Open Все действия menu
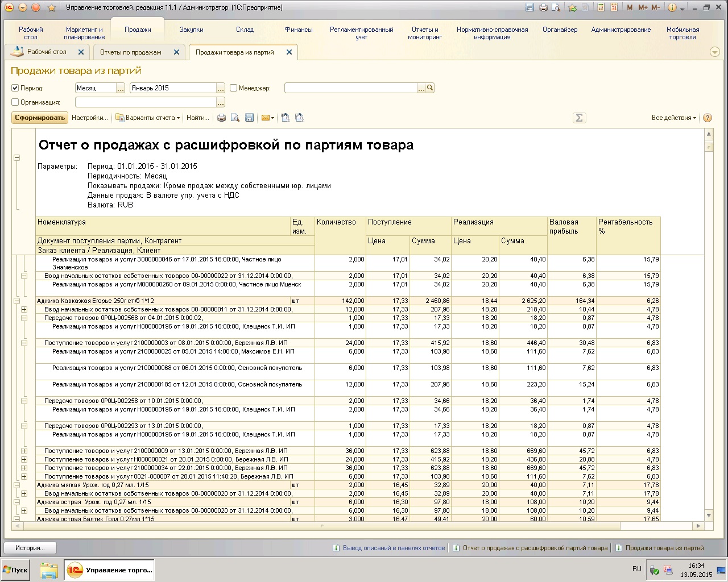The width and height of the screenshot is (728, 582). point(674,118)
